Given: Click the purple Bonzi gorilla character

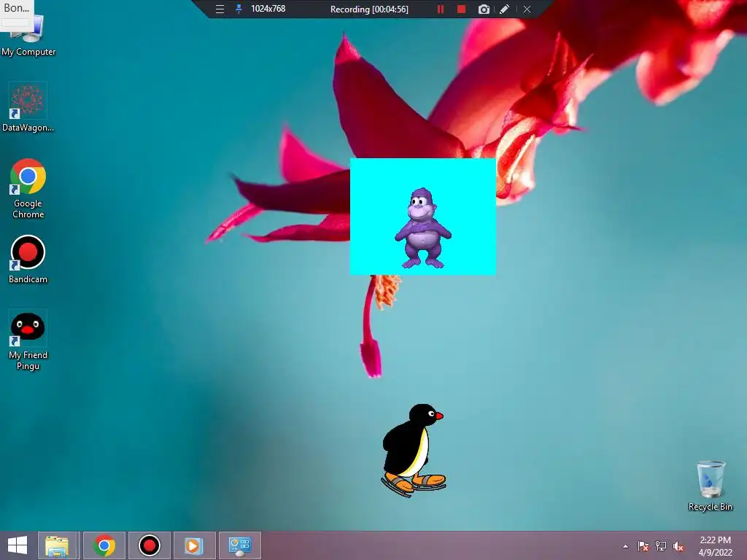Looking at the screenshot, I should pyautogui.click(x=422, y=228).
